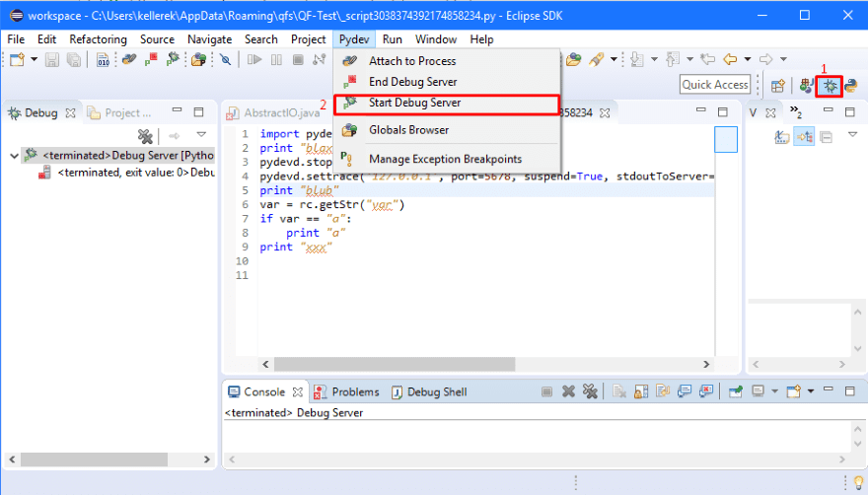Click toolbar End Debug Server icon
This screenshot has height=495, width=868.
(151, 59)
